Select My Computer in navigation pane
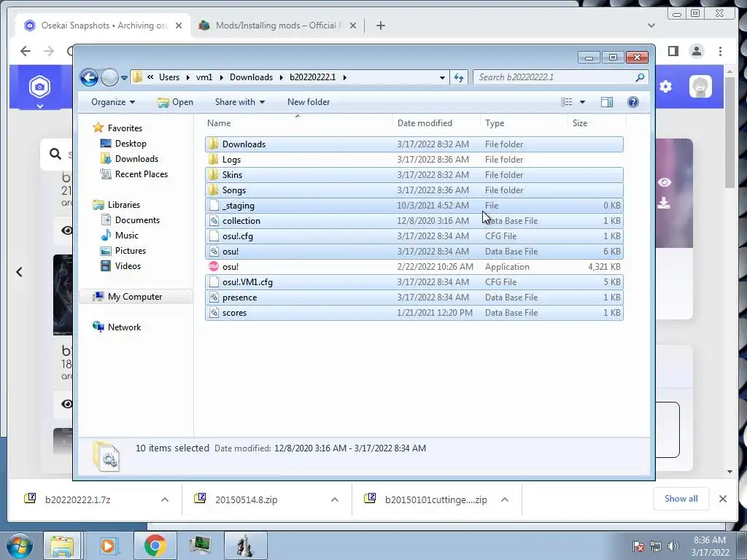The image size is (747, 560). coord(135,296)
